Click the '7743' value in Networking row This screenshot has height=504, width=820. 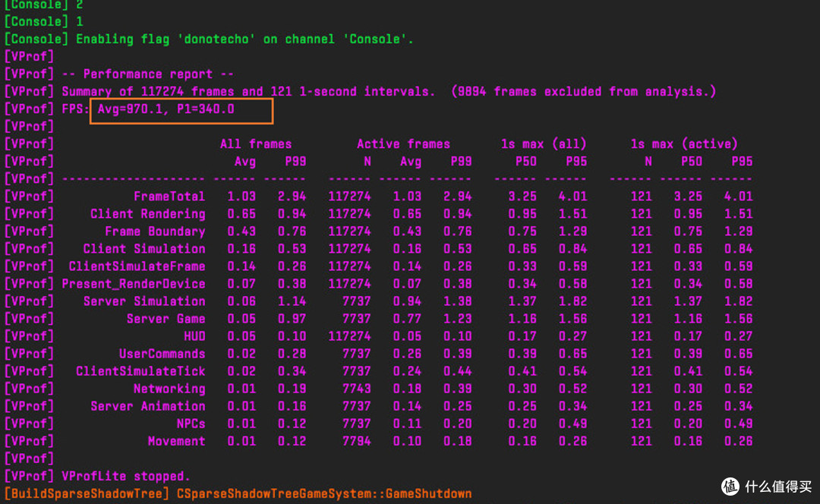[x=357, y=389]
